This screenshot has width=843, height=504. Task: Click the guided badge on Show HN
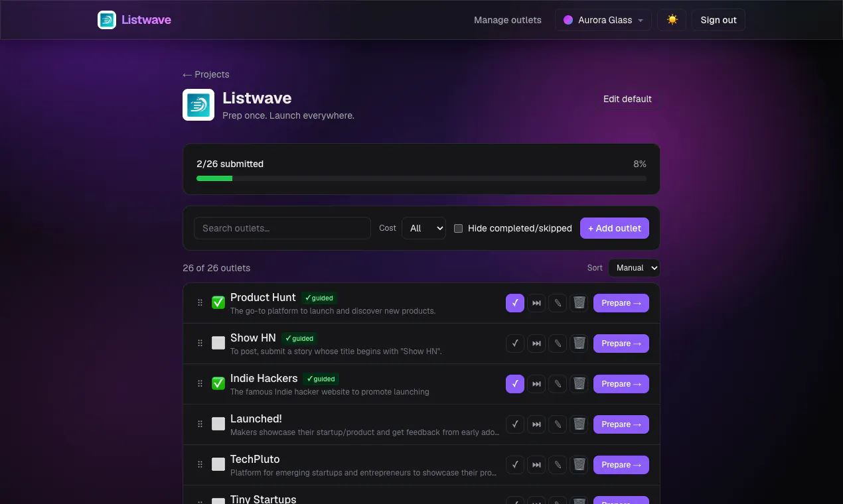pyautogui.click(x=299, y=338)
